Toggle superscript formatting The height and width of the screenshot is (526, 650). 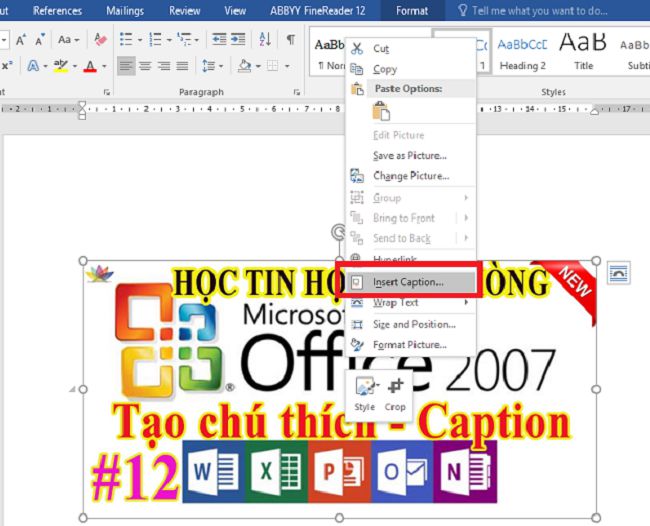click(x=7, y=66)
